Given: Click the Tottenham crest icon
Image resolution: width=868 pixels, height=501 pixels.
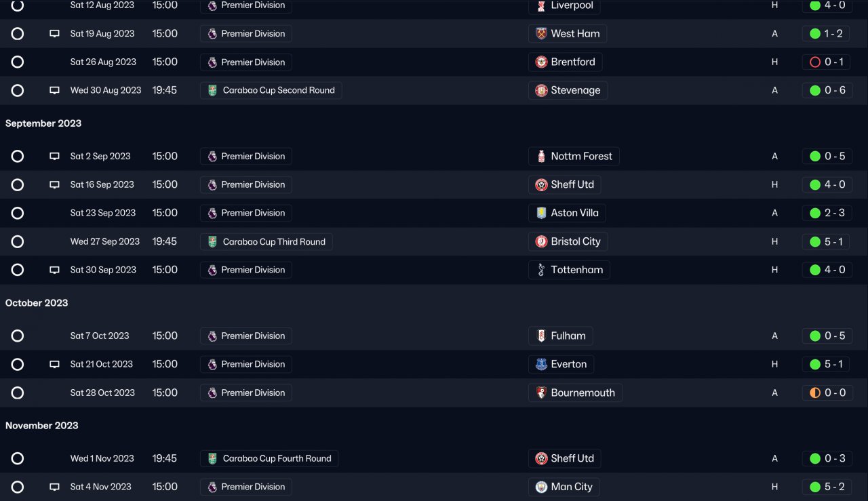Looking at the screenshot, I should pyautogui.click(x=541, y=270).
